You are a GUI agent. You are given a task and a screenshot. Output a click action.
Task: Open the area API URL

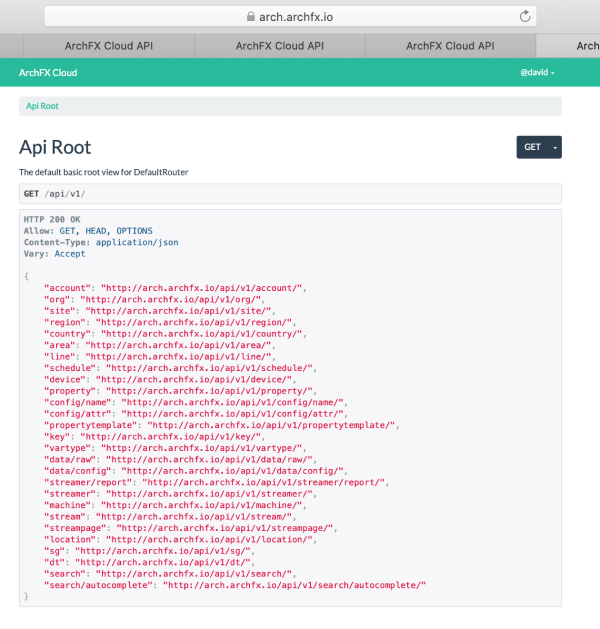click(x=178, y=345)
